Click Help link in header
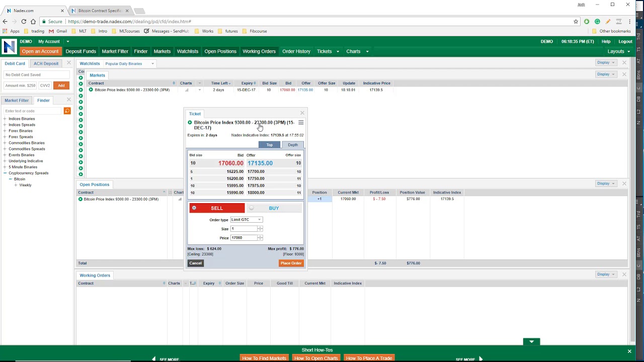The height and width of the screenshot is (362, 644). click(x=606, y=42)
